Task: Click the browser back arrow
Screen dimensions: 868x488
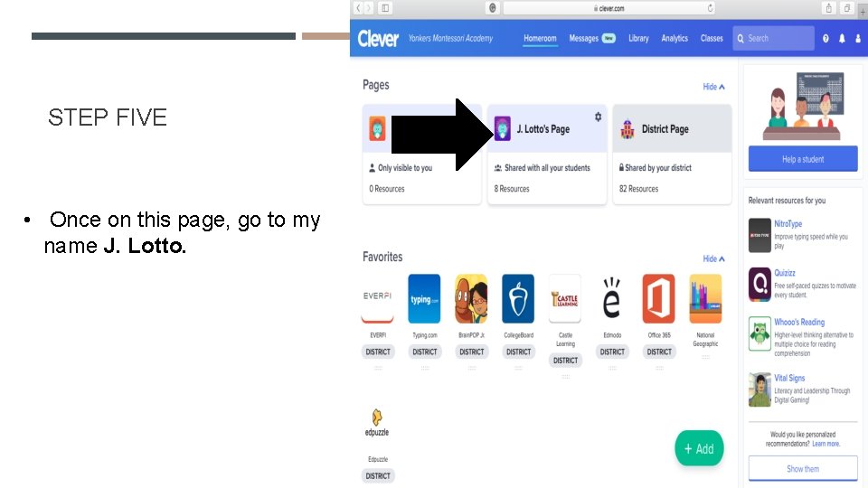Action: [358, 8]
